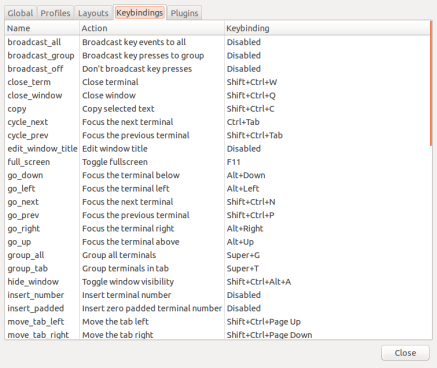Click the Shift+Ctrl+Page Up keybinding
Viewport: 437px width, 368px height.
[264, 322]
